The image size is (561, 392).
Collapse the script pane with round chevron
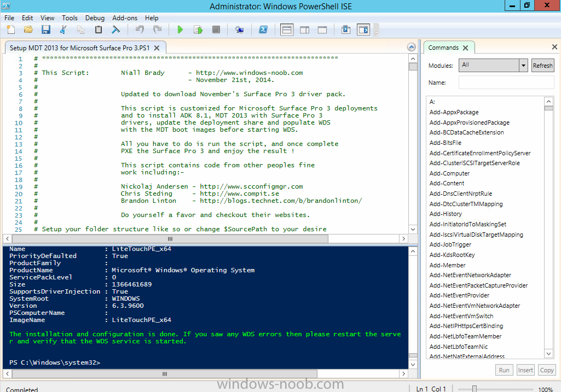coord(412,47)
